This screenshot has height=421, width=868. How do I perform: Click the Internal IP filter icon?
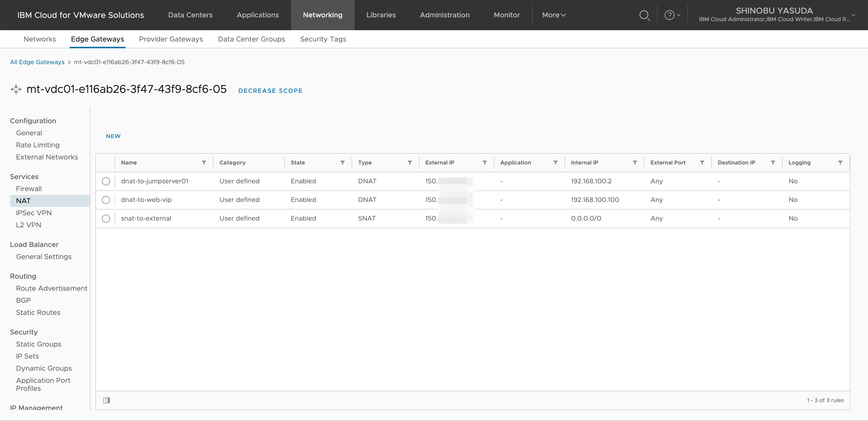click(x=635, y=163)
